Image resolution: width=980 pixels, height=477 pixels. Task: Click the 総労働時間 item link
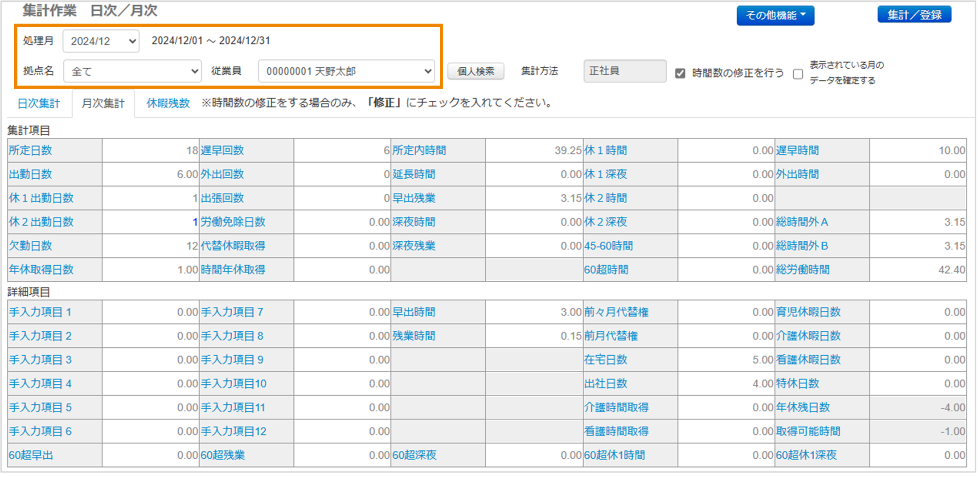(803, 270)
